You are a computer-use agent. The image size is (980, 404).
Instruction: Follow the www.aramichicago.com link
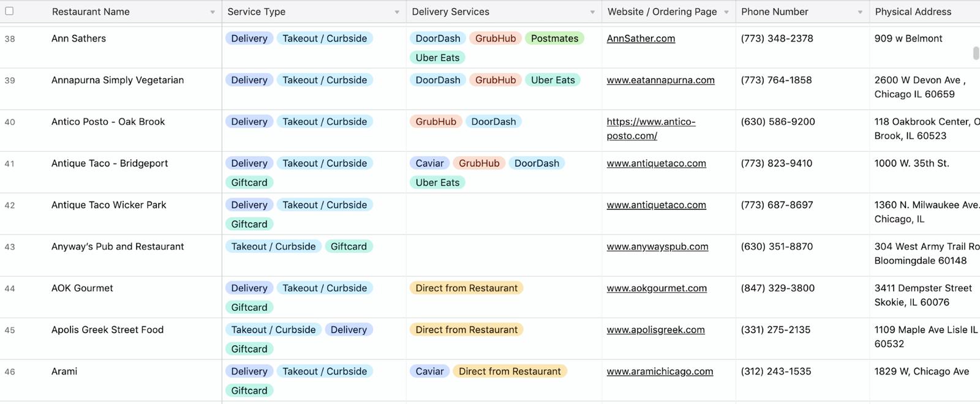point(660,372)
